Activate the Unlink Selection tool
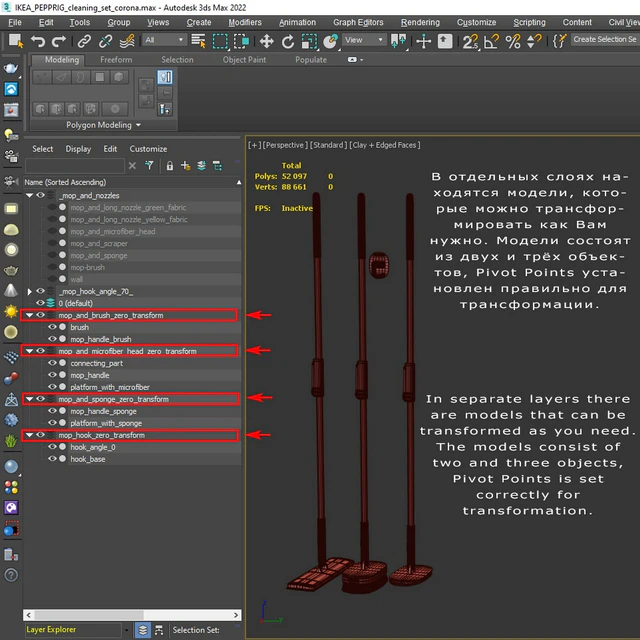The height and width of the screenshot is (640, 640). (105, 41)
